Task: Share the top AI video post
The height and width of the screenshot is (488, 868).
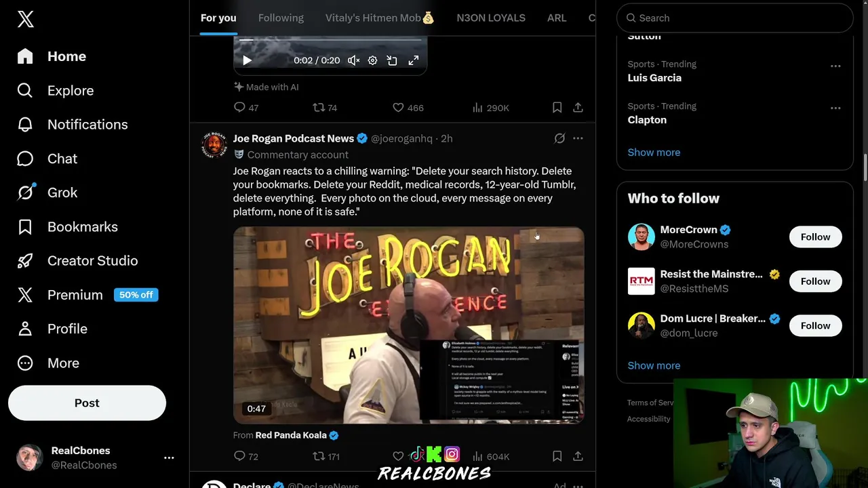Action: click(578, 107)
